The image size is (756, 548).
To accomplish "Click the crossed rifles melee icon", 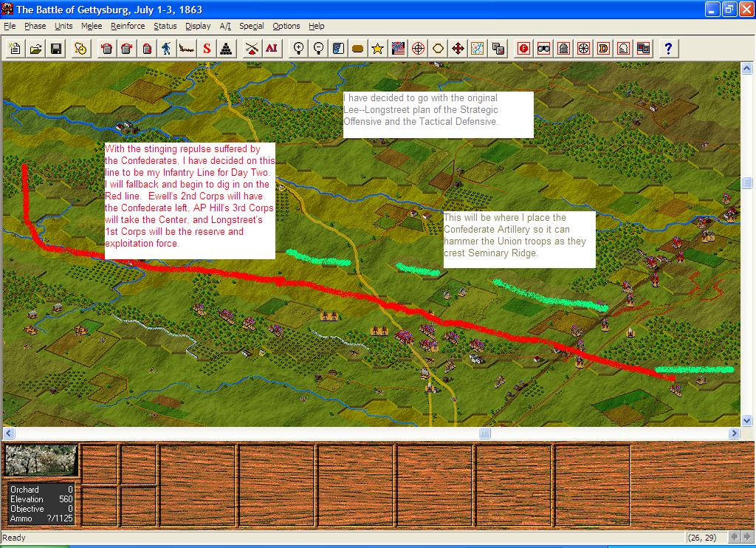I will click(x=251, y=48).
